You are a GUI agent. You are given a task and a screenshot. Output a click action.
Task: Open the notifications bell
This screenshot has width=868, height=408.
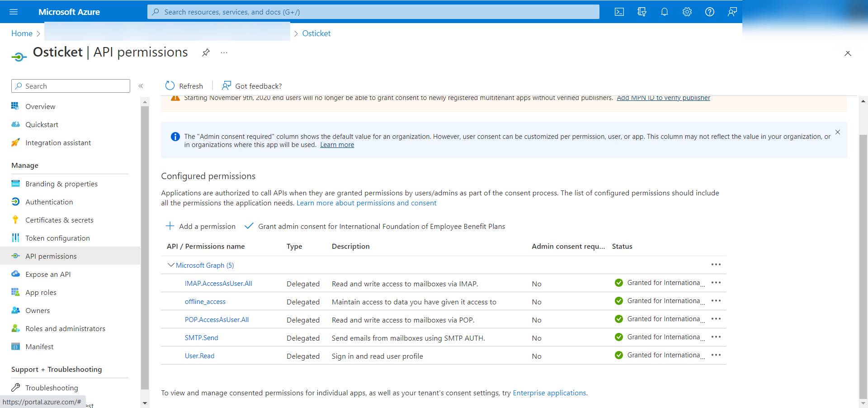click(x=665, y=12)
